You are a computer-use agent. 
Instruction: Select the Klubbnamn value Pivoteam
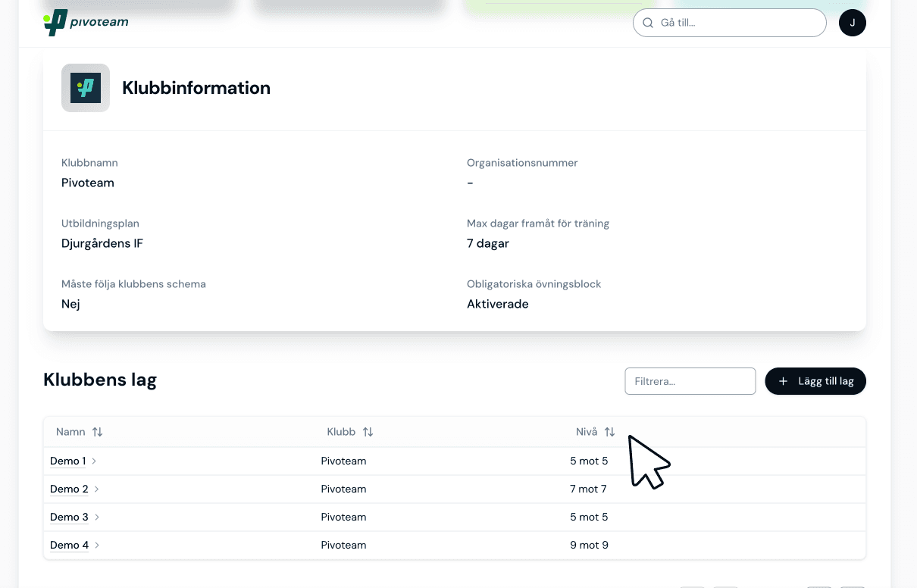click(88, 183)
